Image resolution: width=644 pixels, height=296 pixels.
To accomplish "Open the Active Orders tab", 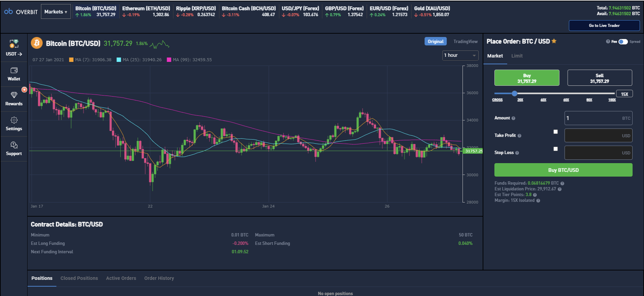I will click(x=121, y=278).
